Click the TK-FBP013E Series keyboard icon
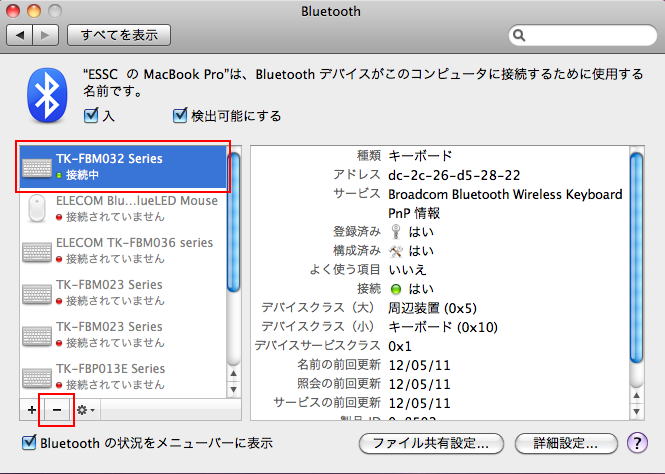Screen dimensions: 665x474 click(x=37, y=378)
